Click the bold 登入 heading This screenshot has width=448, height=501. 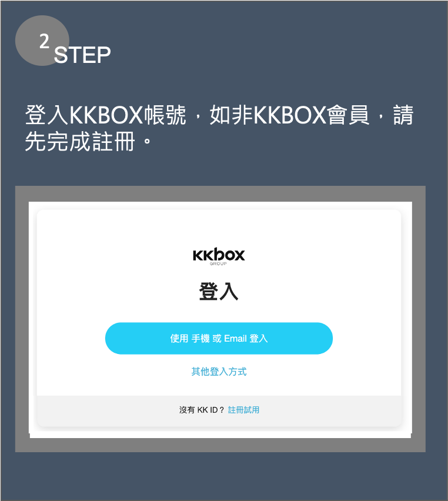(x=219, y=292)
